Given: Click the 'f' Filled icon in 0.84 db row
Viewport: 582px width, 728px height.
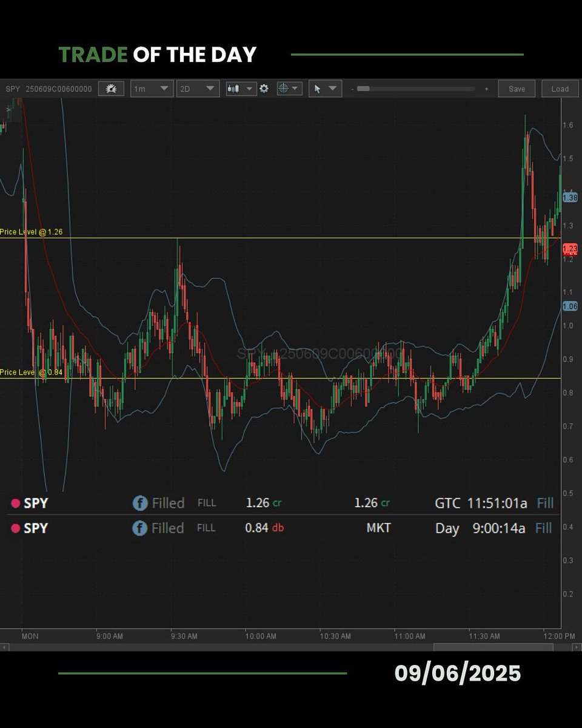Looking at the screenshot, I should click(x=140, y=528).
